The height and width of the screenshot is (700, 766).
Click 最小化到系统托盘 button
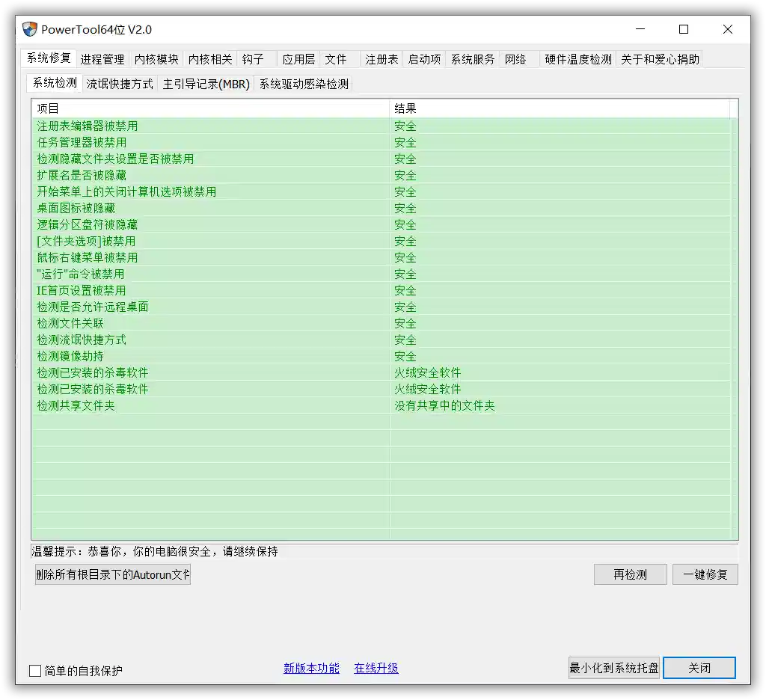613,668
